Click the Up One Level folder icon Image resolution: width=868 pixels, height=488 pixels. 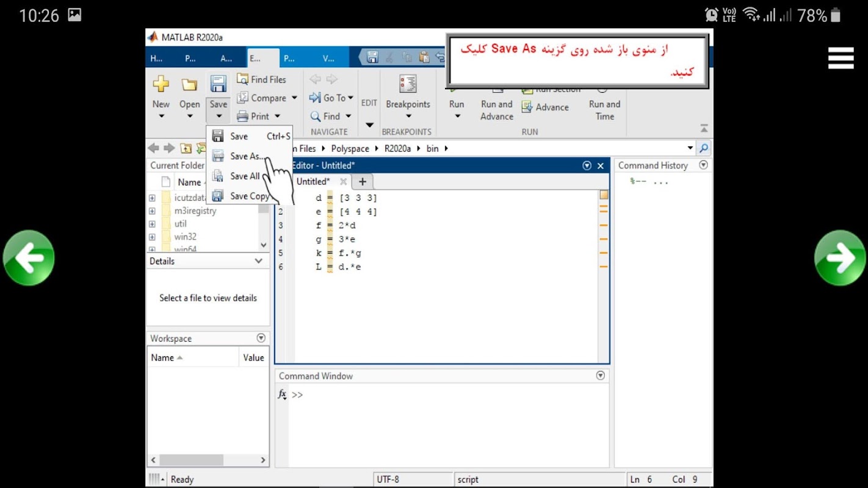(186, 148)
